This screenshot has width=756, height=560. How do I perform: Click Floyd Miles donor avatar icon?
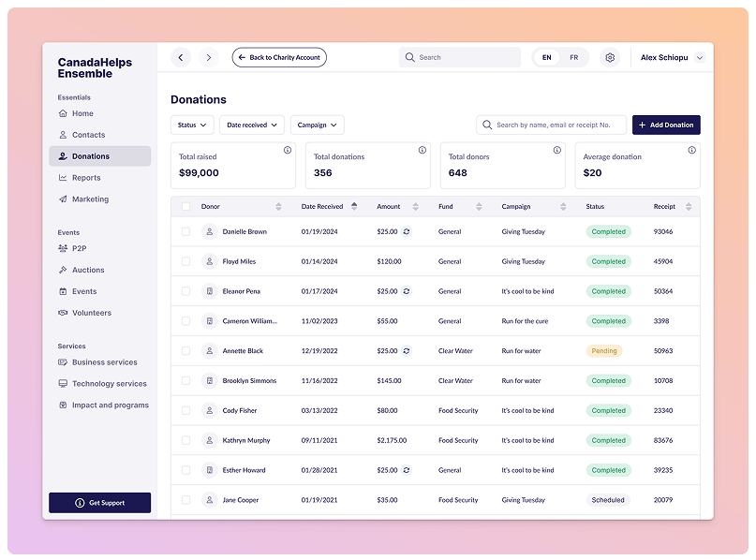point(209,261)
